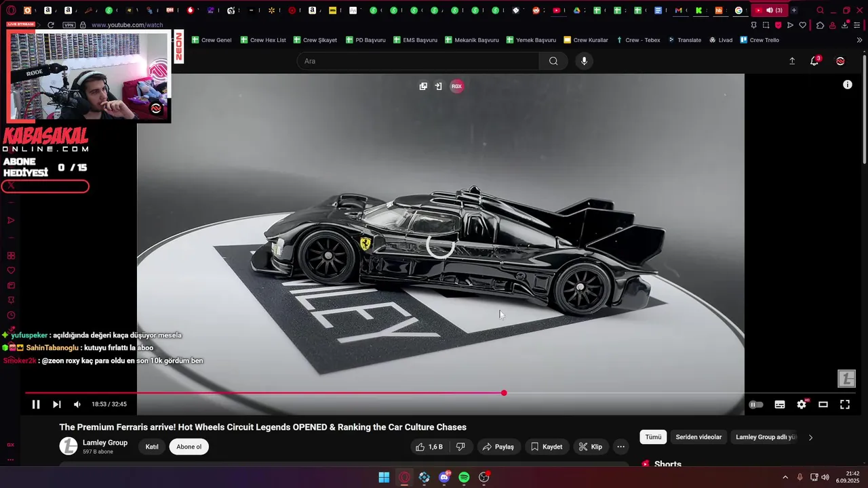Enter fullscreen mode
This screenshot has width=868, height=488.
click(x=845, y=405)
